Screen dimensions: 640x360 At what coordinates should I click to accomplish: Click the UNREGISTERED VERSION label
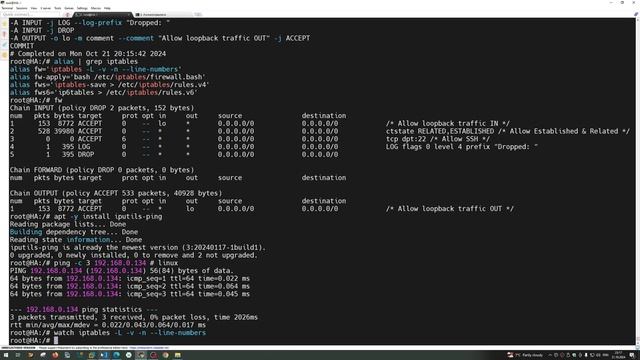click(x=18, y=348)
